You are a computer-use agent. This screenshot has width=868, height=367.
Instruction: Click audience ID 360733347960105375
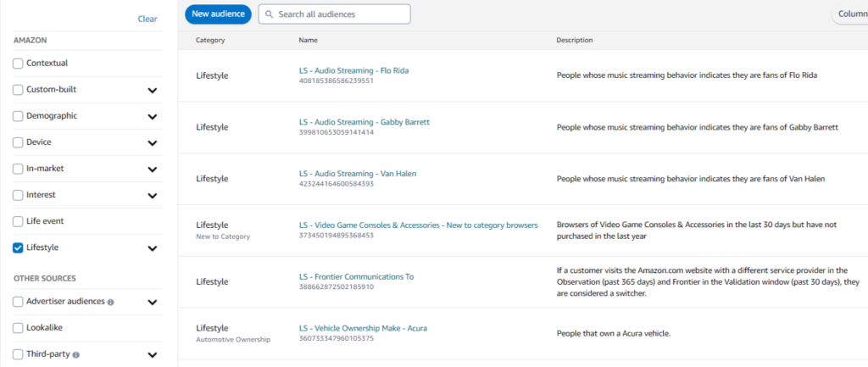(337, 338)
